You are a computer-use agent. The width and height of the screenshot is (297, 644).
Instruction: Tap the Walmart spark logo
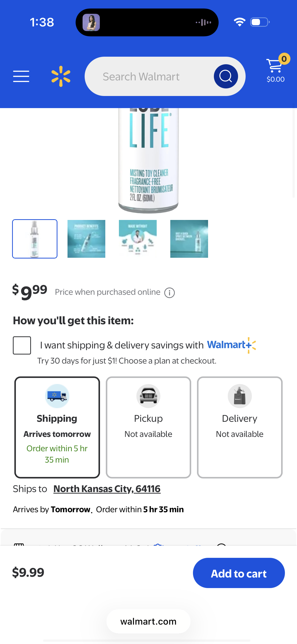(61, 76)
